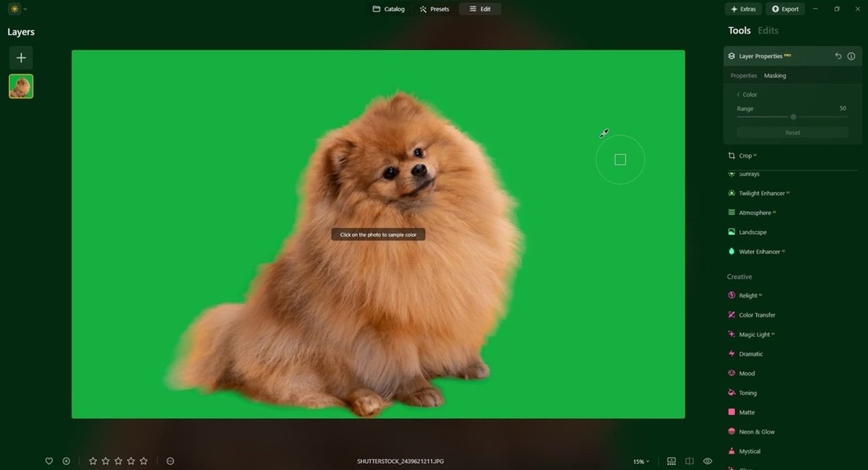Screen dimensions: 868x470
Task: Select the Water Enhancer tool
Action: click(x=758, y=251)
